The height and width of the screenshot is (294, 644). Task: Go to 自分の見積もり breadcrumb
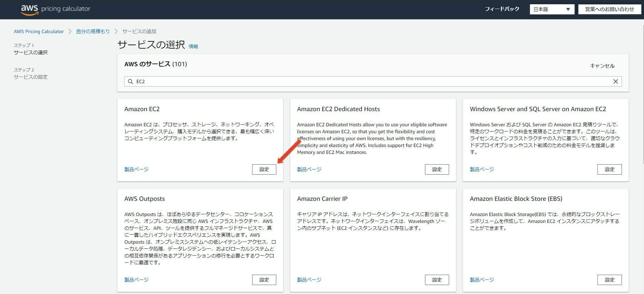[x=93, y=31]
